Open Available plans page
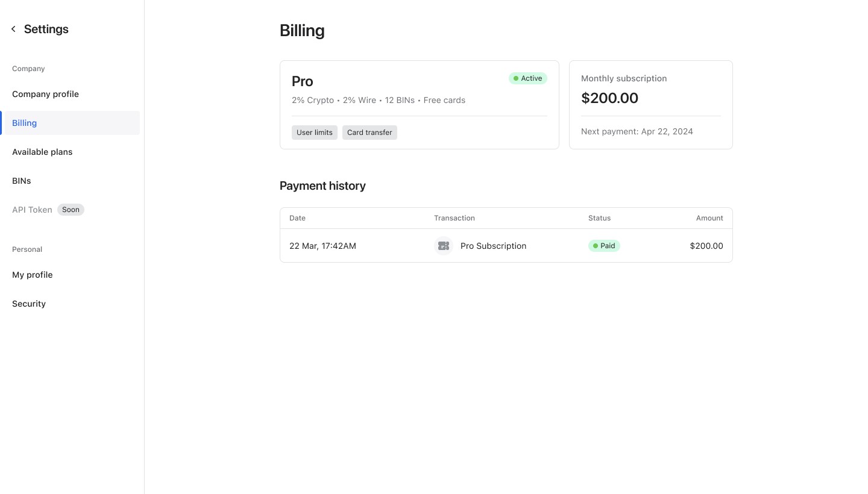The width and height of the screenshot is (868, 494). pyautogui.click(x=42, y=152)
